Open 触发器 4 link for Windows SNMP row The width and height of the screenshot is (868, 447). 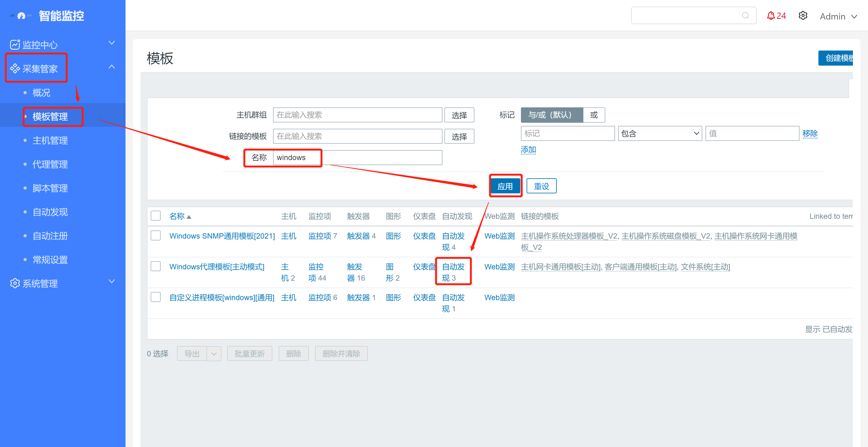(x=361, y=236)
